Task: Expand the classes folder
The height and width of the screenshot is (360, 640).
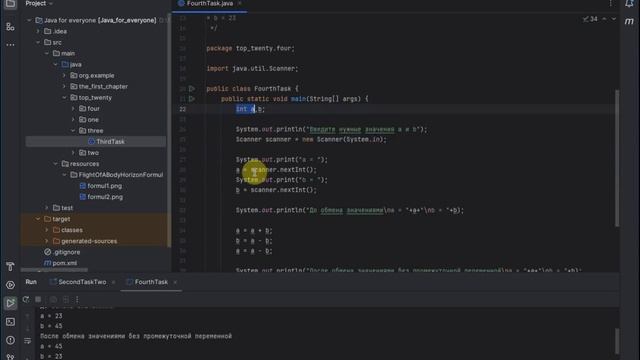Action: pos(47,230)
